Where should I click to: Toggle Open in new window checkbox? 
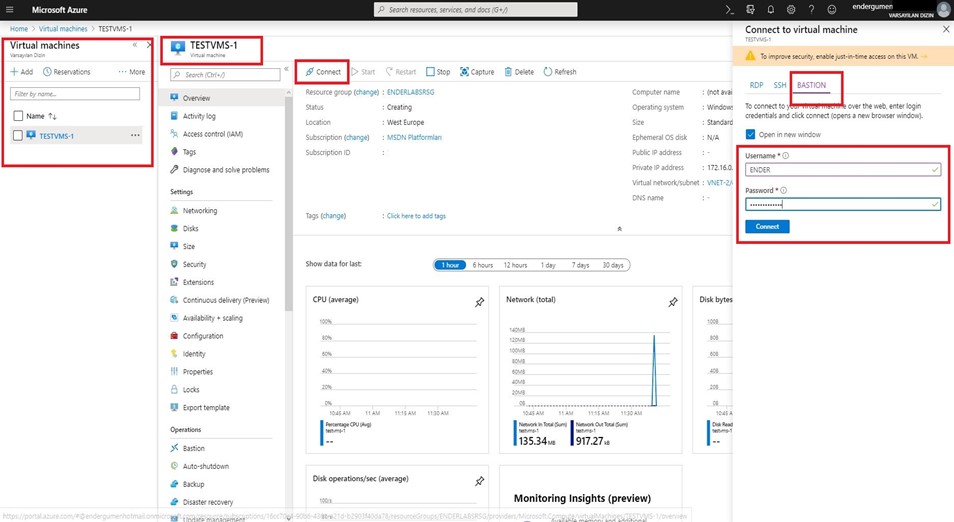(750, 134)
